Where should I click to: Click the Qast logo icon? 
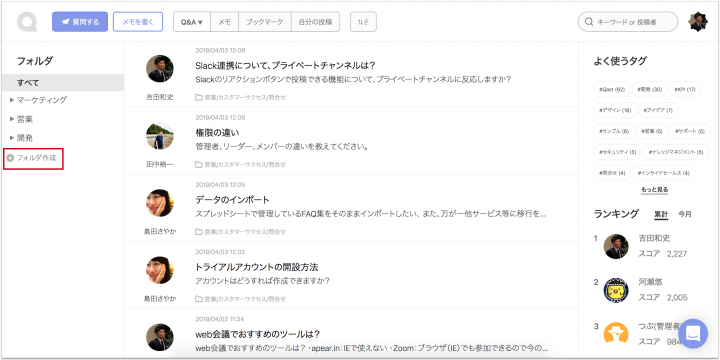tap(27, 22)
